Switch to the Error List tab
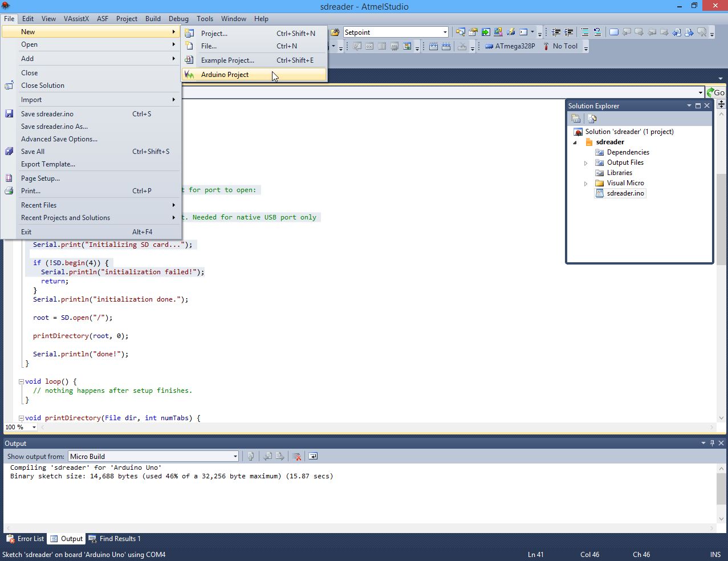 (x=25, y=539)
